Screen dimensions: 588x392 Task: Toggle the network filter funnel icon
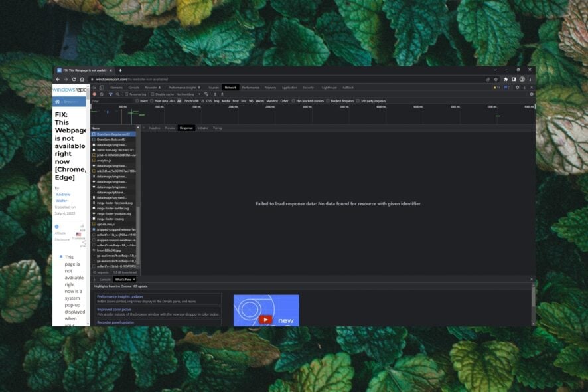[x=110, y=94]
